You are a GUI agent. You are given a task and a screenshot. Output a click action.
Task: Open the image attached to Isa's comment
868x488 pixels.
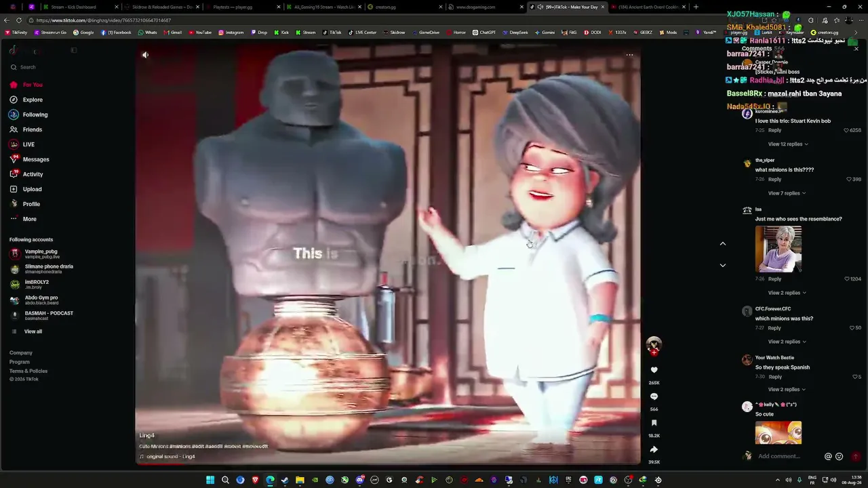coord(778,249)
